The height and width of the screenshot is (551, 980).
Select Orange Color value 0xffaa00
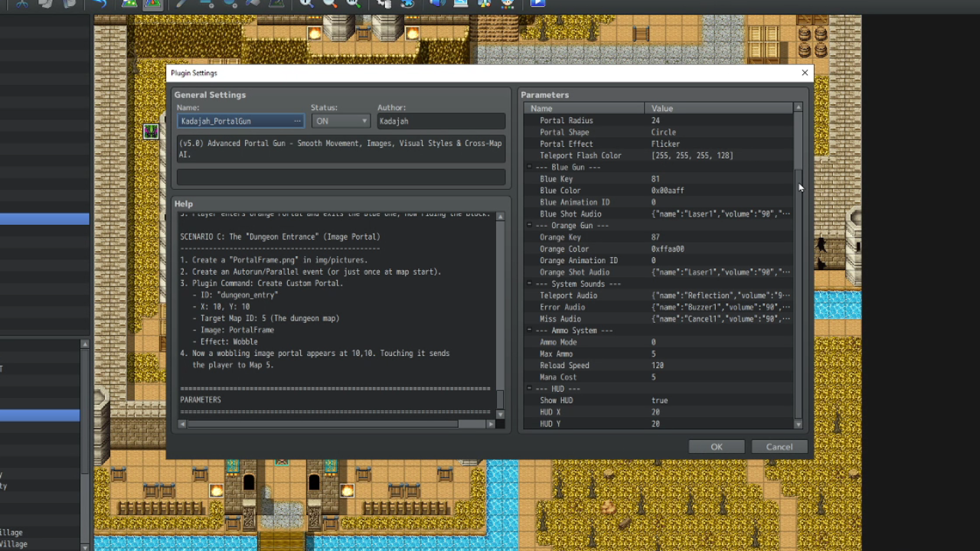tap(668, 249)
